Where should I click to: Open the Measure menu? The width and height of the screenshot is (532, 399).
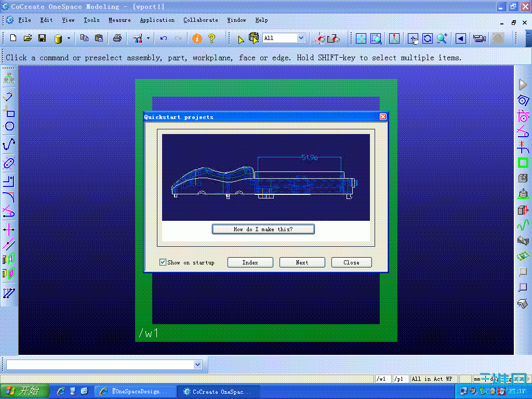tap(119, 20)
